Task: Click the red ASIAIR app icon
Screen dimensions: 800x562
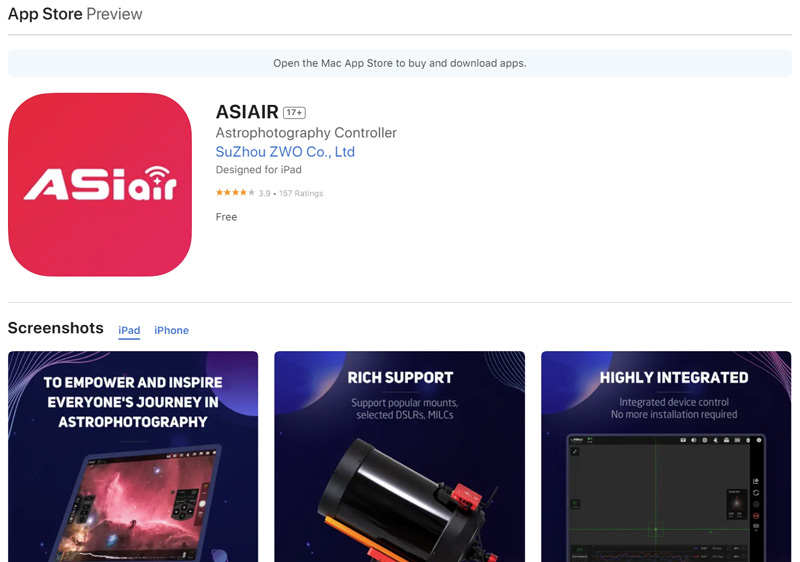Action: click(x=100, y=185)
